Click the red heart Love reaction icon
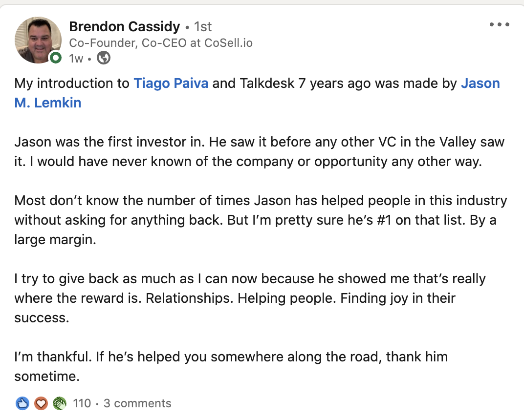 (x=41, y=404)
